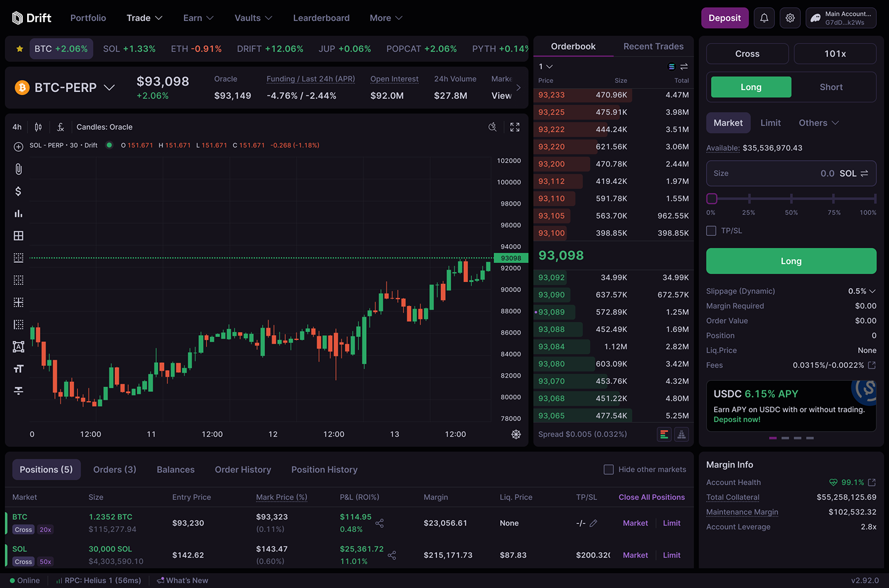889x588 pixels.
Task: Expand the Others order type dropdown
Action: coord(818,123)
